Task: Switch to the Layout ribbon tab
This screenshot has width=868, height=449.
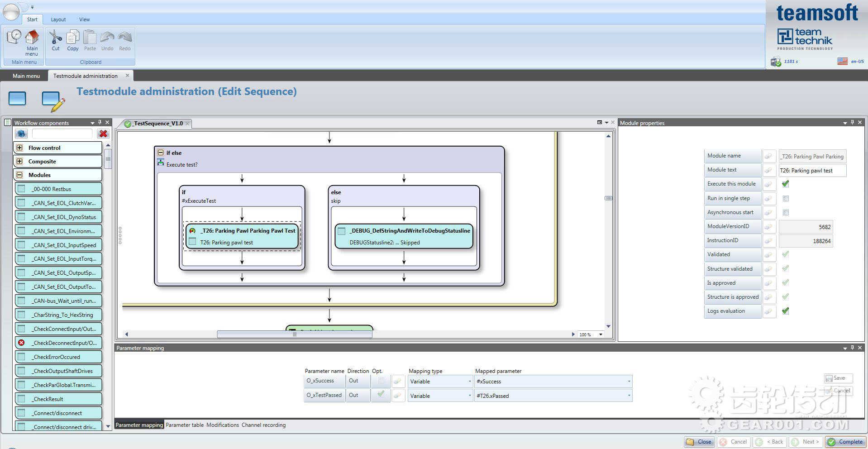Action: click(58, 19)
